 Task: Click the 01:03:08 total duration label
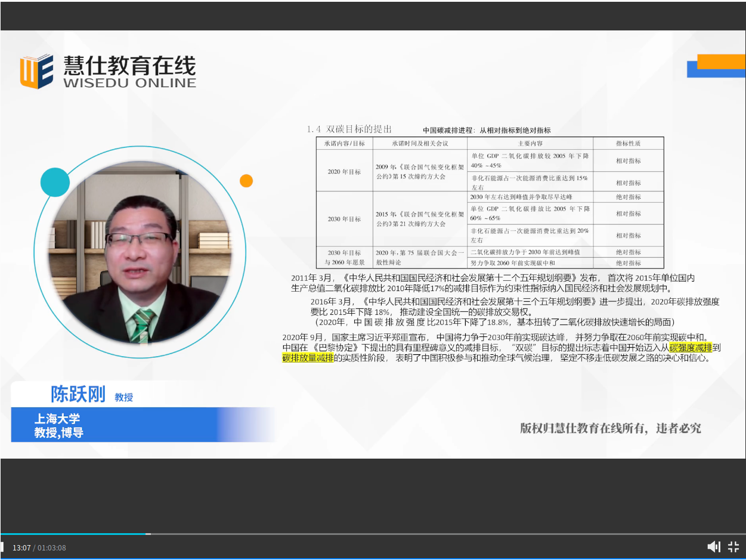[52, 547]
